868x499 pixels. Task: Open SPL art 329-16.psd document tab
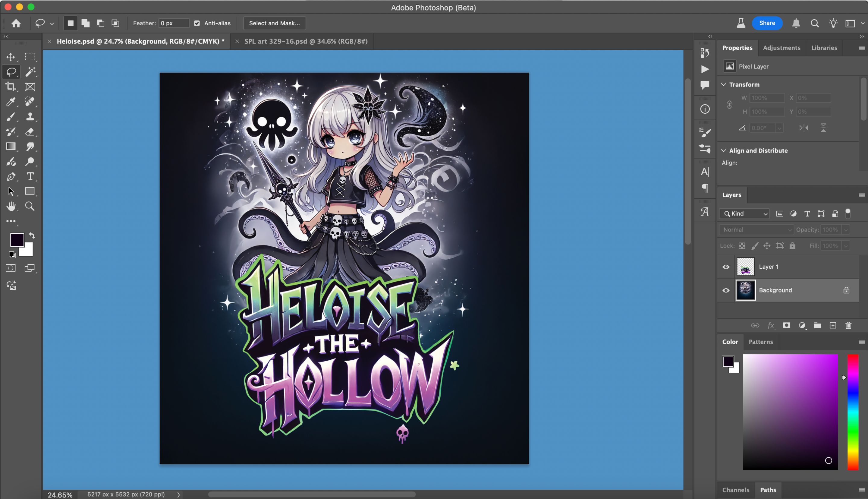pos(306,42)
